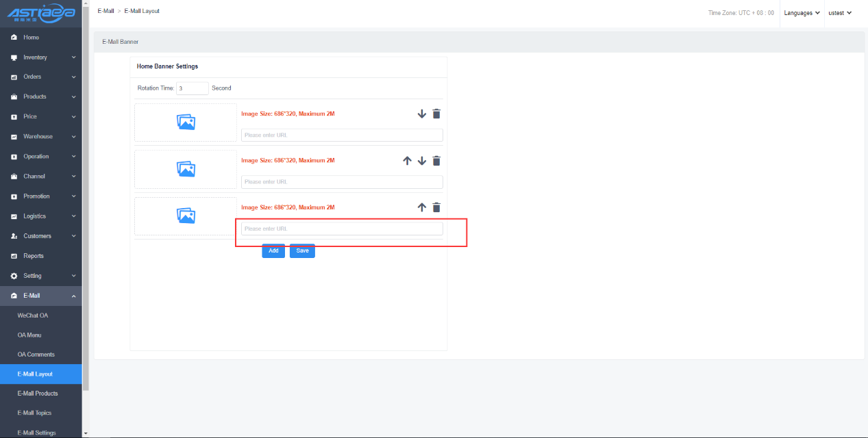Move the first banner down

point(422,114)
